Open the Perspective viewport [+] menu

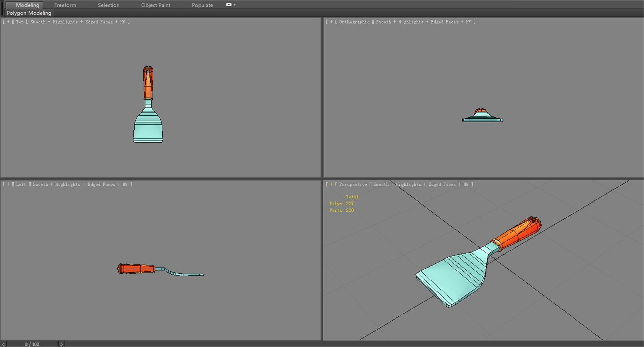pos(332,185)
